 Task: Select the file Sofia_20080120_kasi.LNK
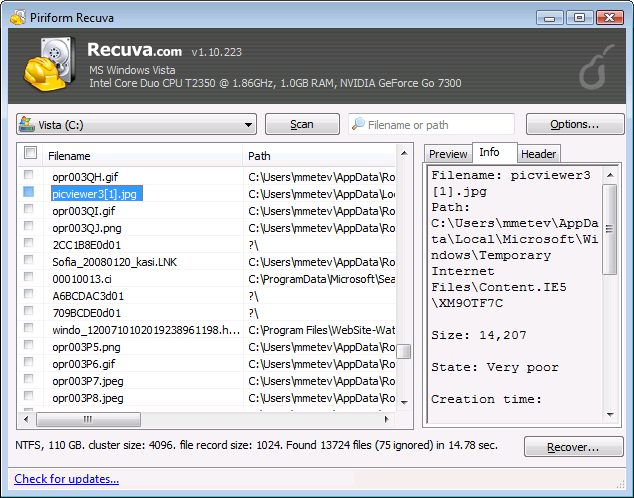point(114,262)
